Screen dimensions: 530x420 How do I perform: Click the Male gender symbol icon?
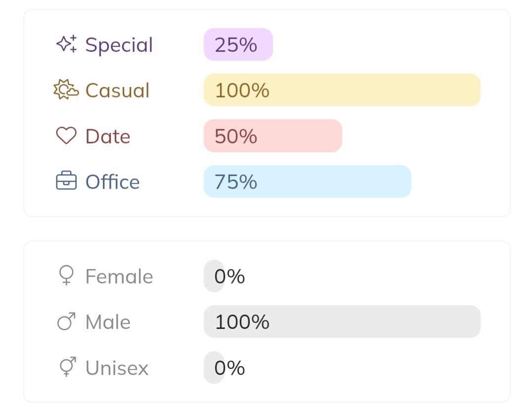point(66,322)
